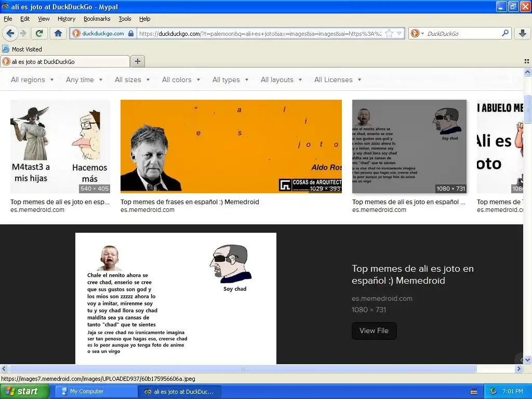The image size is (532, 399).
Task: Expand the Any time filter
Action: (x=84, y=79)
